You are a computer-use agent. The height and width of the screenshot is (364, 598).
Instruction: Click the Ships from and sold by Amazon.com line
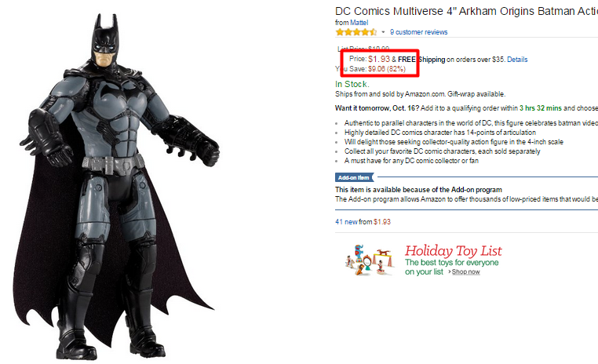coord(421,94)
